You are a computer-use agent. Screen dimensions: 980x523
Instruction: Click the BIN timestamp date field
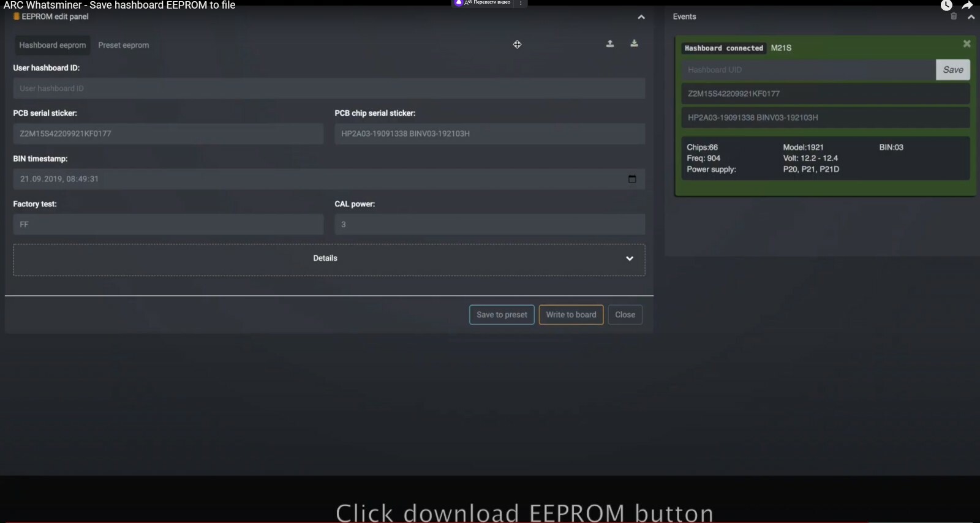pos(329,179)
